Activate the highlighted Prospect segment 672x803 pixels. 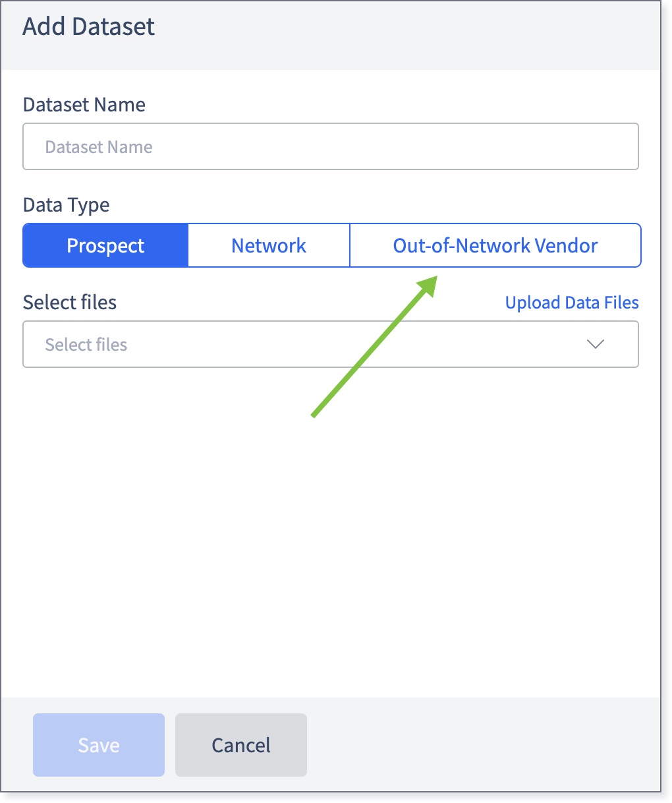[105, 245]
